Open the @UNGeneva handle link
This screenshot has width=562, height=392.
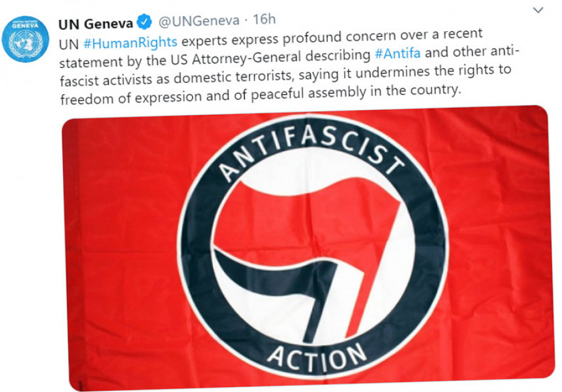[x=199, y=21]
